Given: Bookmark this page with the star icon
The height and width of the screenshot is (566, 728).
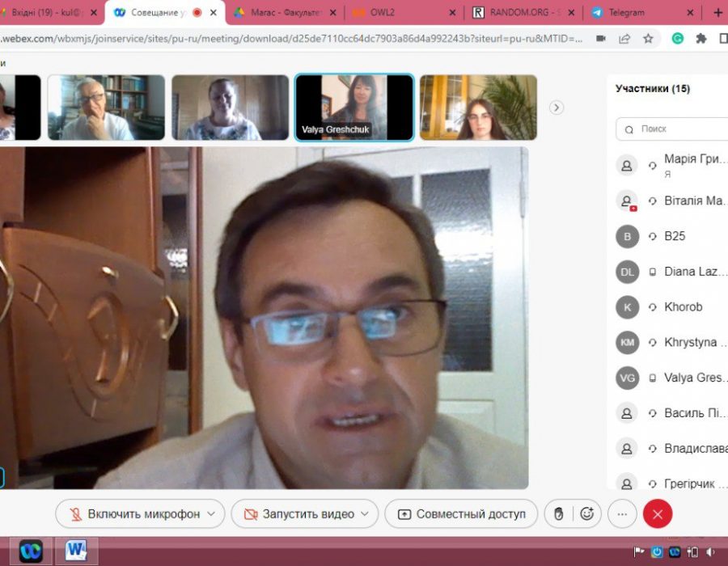Looking at the screenshot, I should (x=648, y=38).
